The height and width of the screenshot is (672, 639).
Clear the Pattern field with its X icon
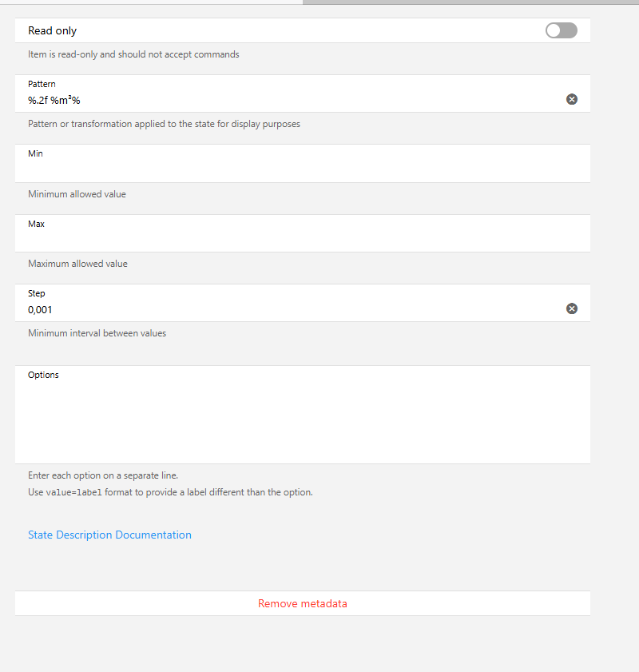coord(572,99)
